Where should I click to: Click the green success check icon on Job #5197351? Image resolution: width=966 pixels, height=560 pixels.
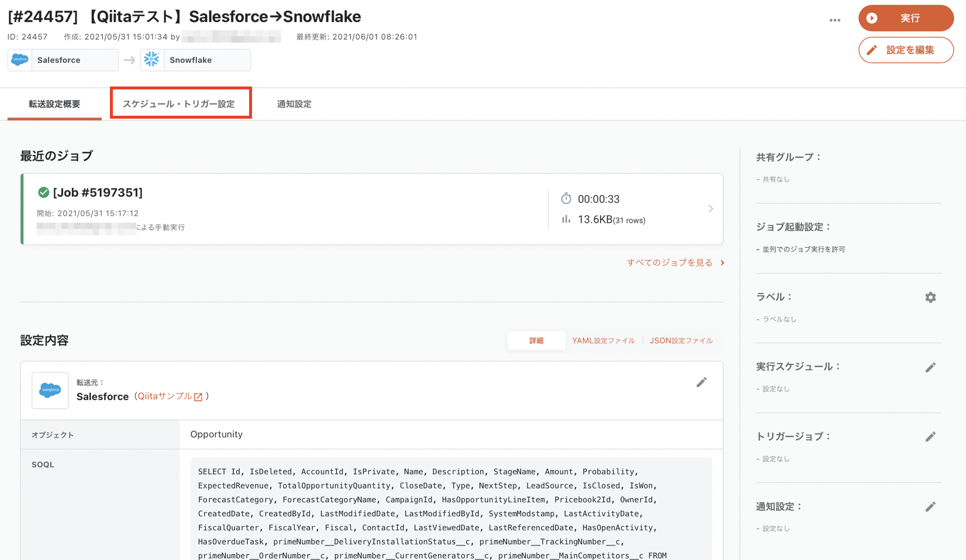tap(43, 192)
